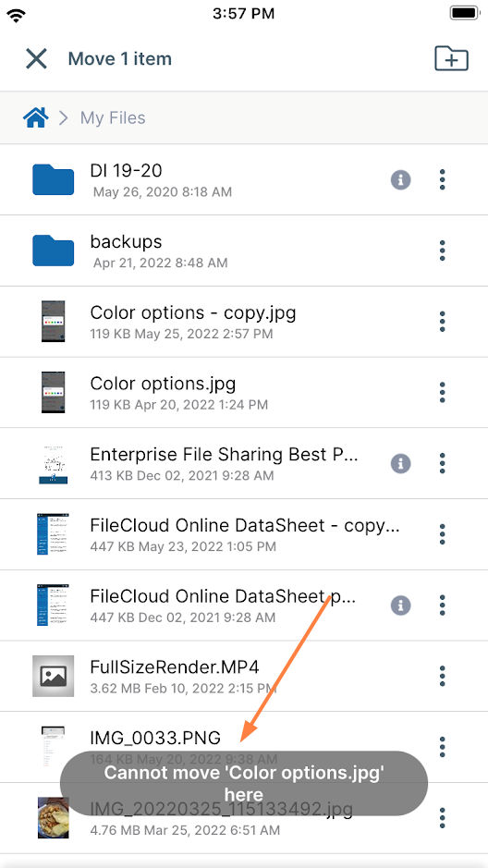Open more options for Enterprise File Sharing
The image size is (488, 868).
442,463
